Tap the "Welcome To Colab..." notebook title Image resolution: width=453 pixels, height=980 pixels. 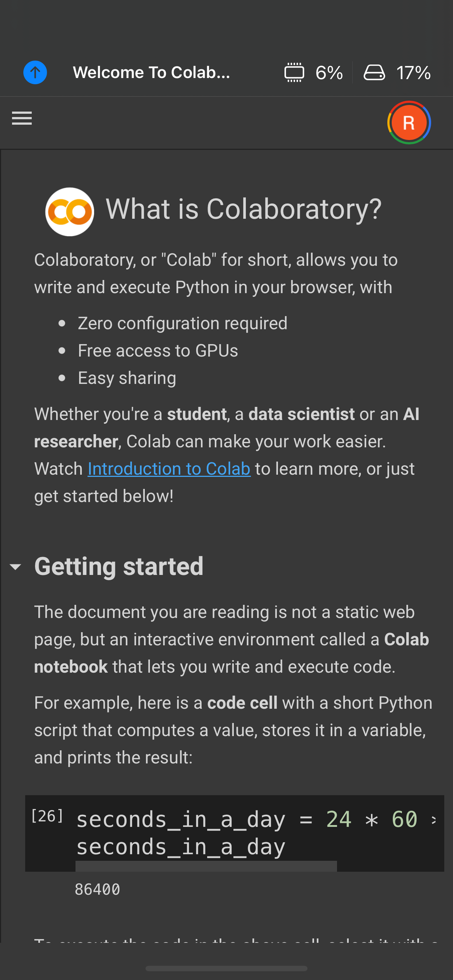click(x=151, y=72)
